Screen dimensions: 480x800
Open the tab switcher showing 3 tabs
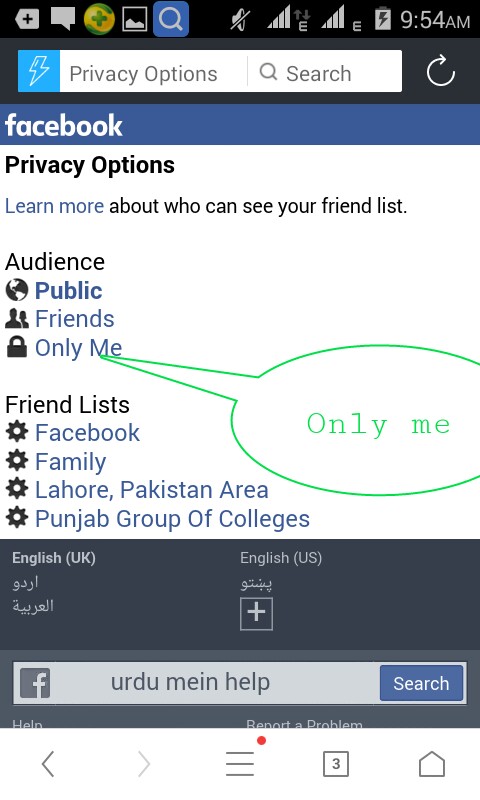coord(336,764)
